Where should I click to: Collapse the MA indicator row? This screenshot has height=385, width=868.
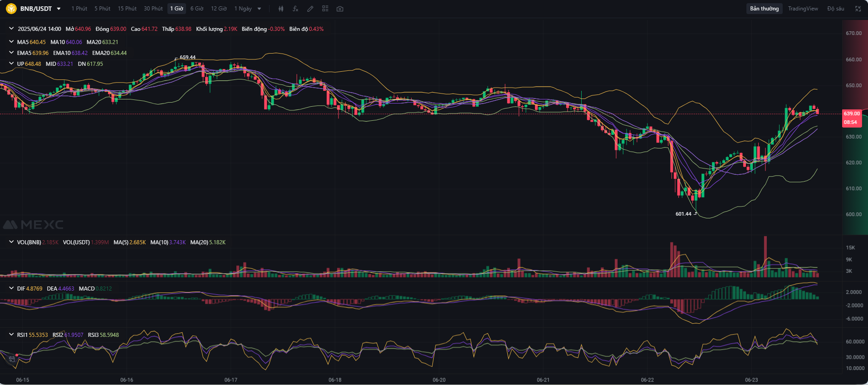click(x=11, y=42)
